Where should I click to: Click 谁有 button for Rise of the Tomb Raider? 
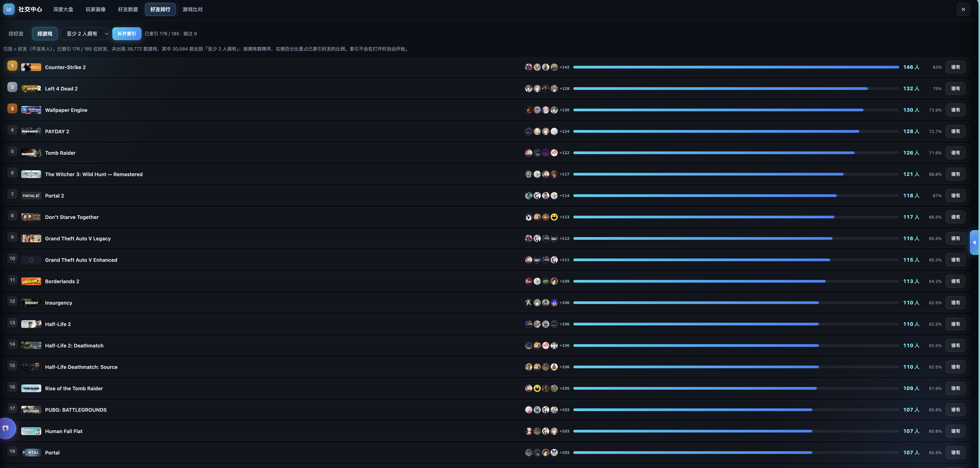(955, 388)
